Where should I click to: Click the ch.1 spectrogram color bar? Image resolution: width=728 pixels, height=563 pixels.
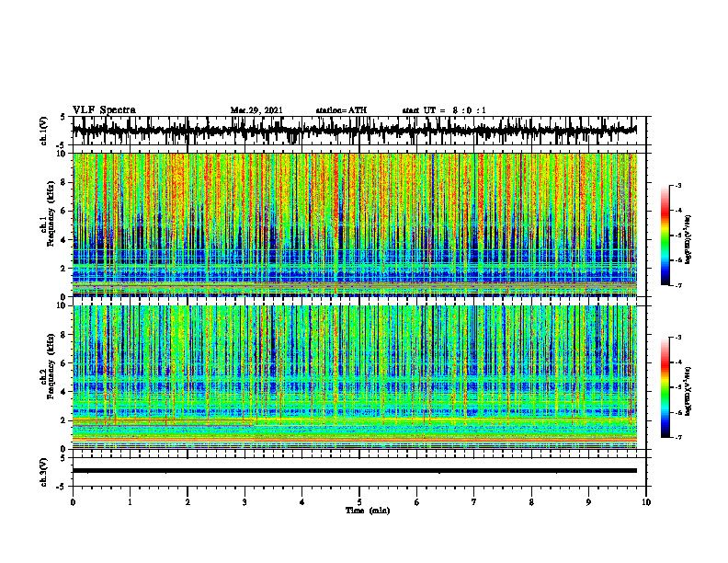click(x=665, y=236)
